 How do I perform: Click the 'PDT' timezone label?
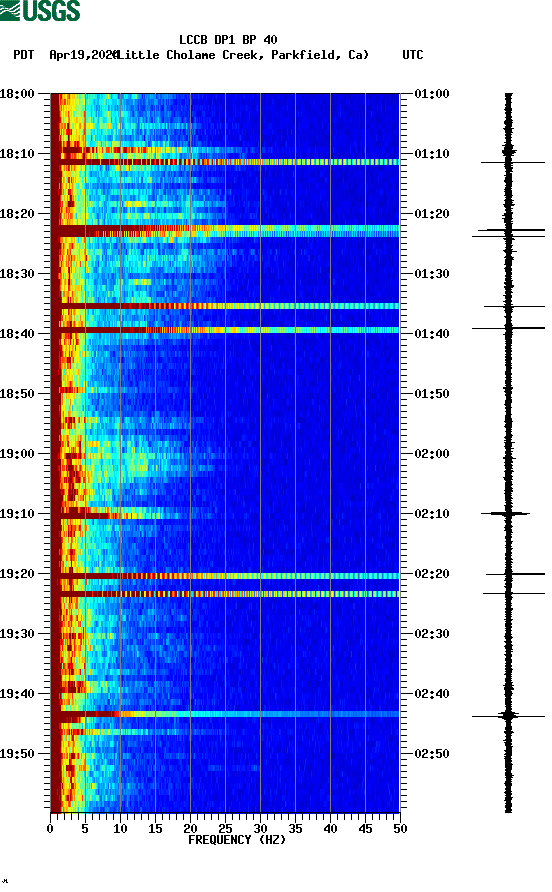(23, 55)
